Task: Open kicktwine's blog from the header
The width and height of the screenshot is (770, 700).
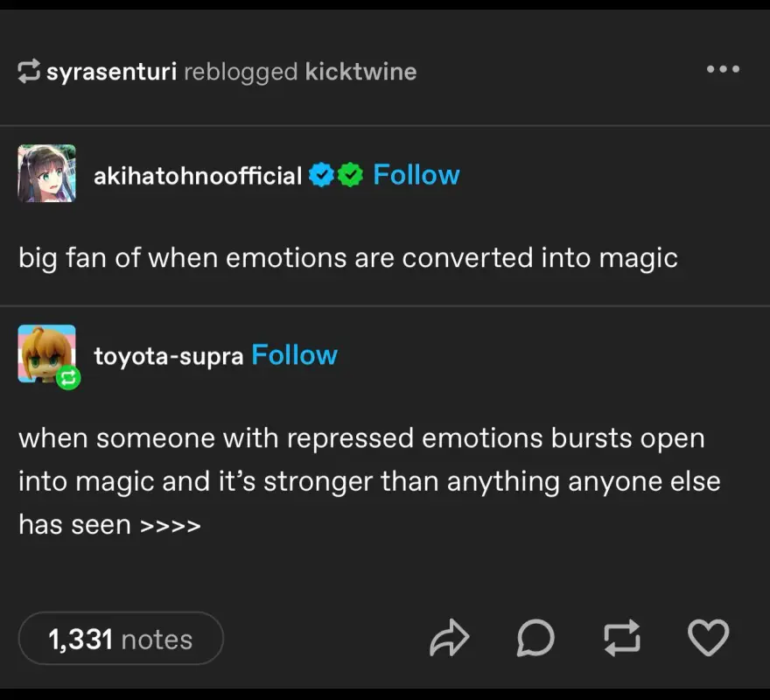Action: pyautogui.click(x=360, y=72)
